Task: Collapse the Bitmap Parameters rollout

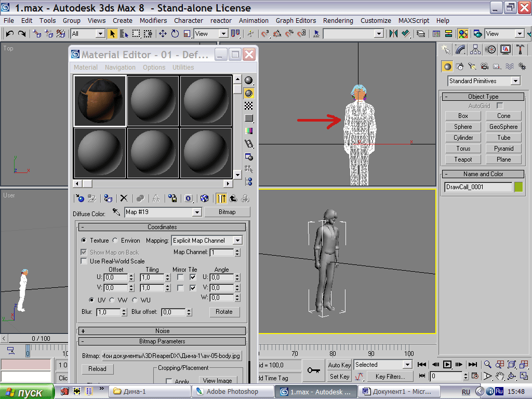Action: 162,341
